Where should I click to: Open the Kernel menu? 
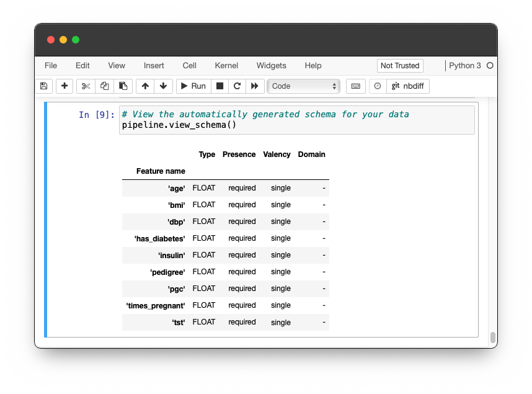coord(226,66)
